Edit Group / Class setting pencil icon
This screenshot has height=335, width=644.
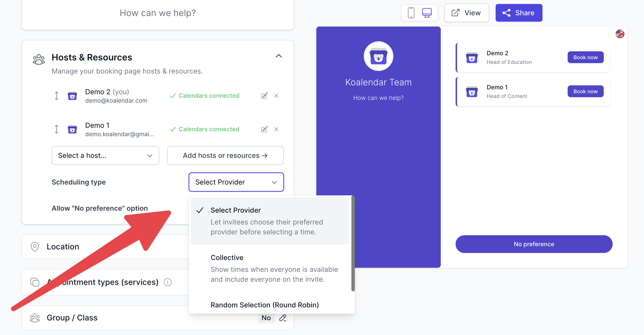click(283, 317)
